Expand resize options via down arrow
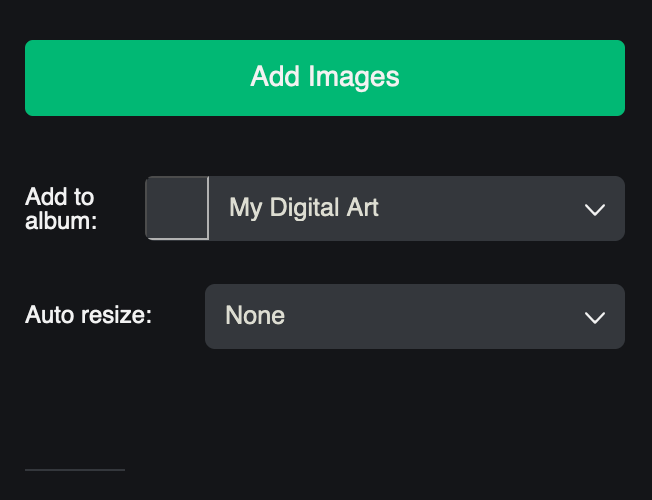The height and width of the screenshot is (500, 652). pos(594,317)
